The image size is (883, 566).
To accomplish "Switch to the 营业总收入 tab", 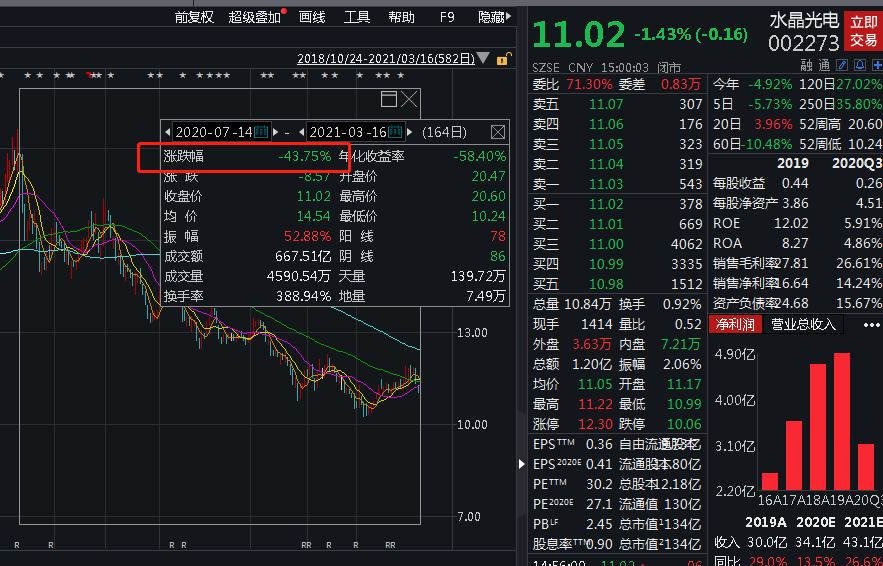I will coord(805,325).
